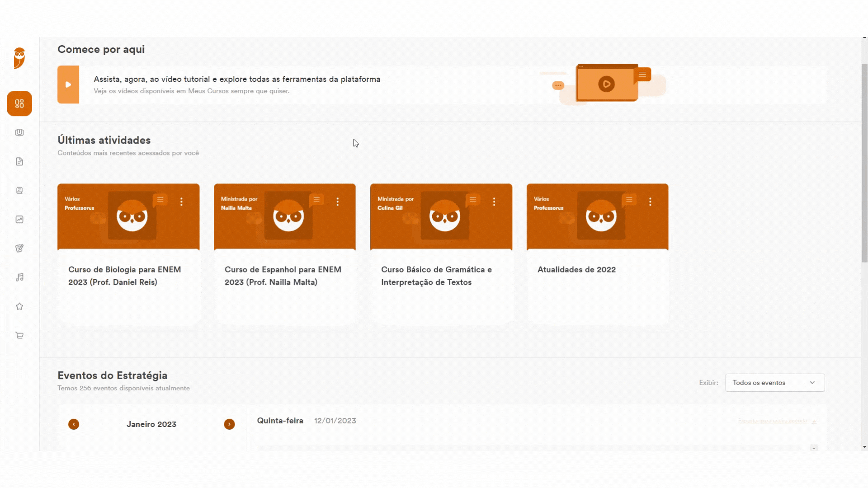This screenshot has height=488, width=868.
Task: Open the document page icon in sidebar
Action: point(19,161)
